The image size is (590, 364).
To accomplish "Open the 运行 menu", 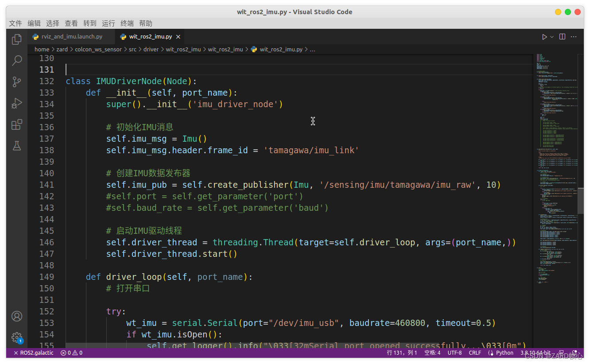I will pyautogui.click(x=108, y=23).
